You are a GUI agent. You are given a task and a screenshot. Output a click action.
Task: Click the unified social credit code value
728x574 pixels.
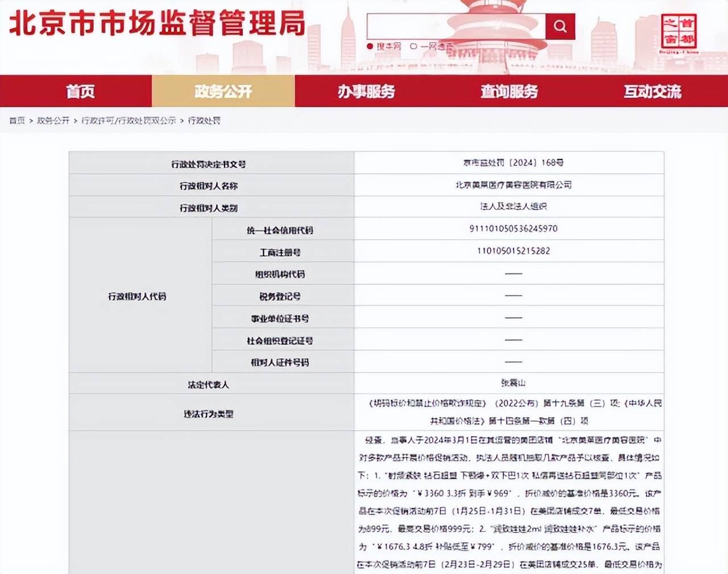point(510,228)
